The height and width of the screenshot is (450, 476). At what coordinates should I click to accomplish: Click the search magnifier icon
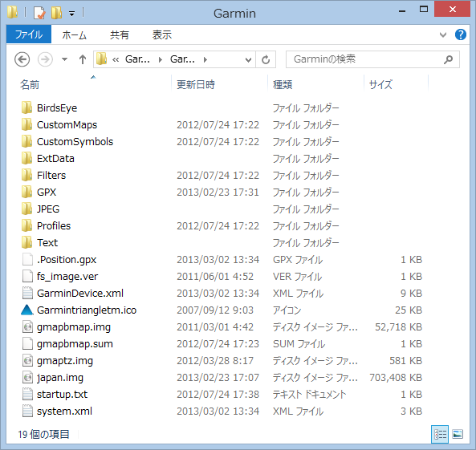click(x=448, y=59)
